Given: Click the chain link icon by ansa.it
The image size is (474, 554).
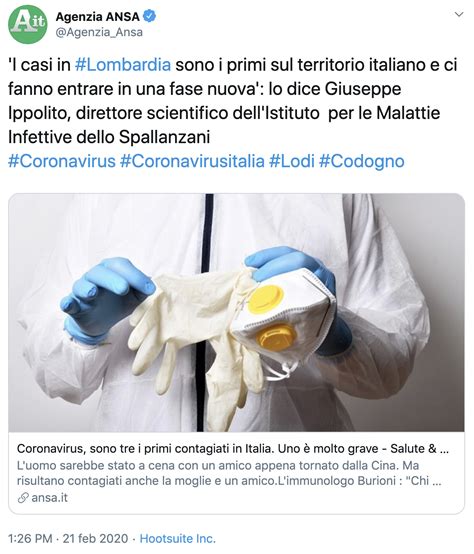Looking at the screenshot, I should [23, 498].
